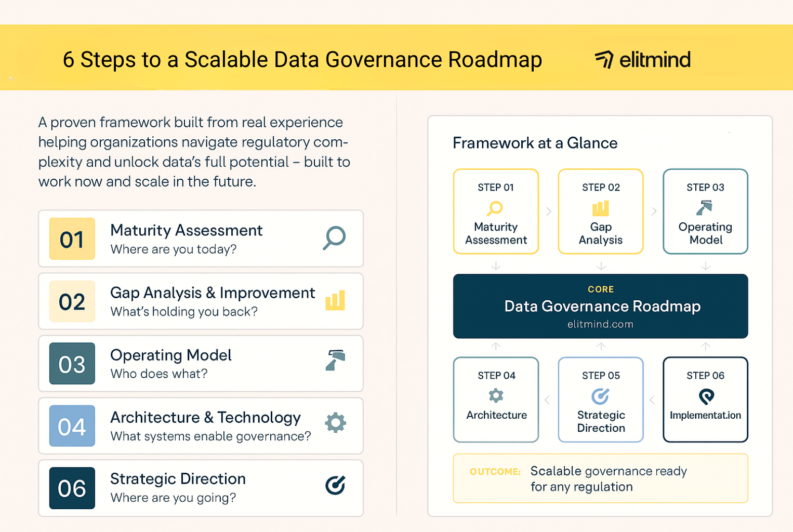Click the bar chart icon beside Gap Analysis & Improvement
793x532 pixels.
click(335, 300)
